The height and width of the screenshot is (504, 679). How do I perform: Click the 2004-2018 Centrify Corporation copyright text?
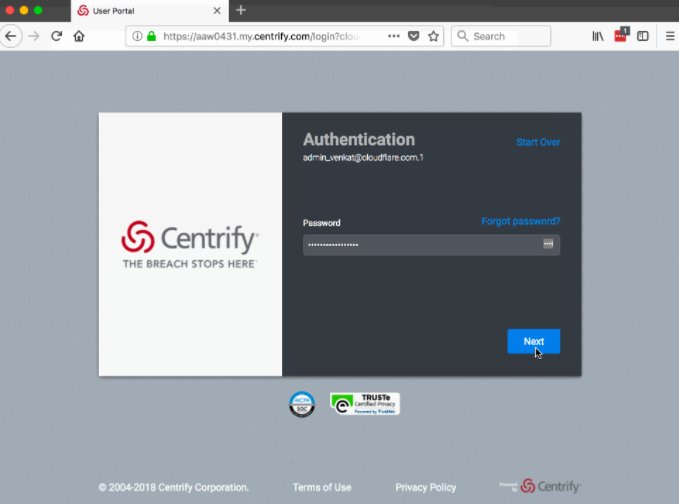point(174,488)
